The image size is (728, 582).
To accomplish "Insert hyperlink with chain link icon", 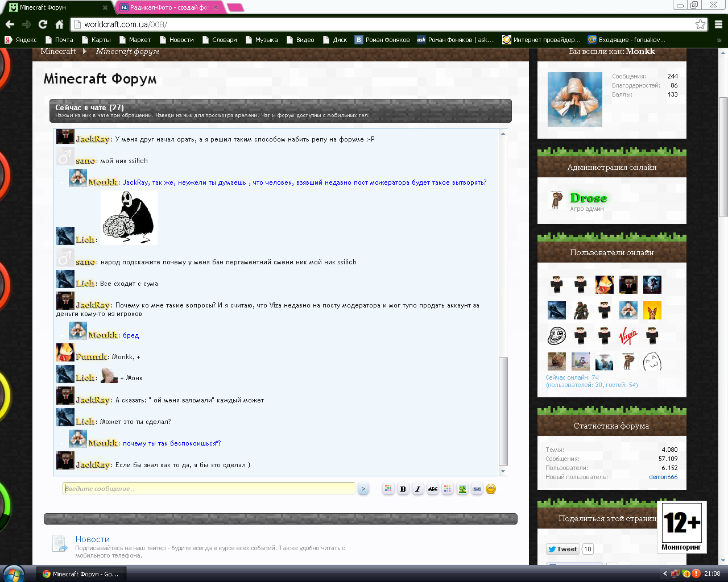I will coord(477,489).
